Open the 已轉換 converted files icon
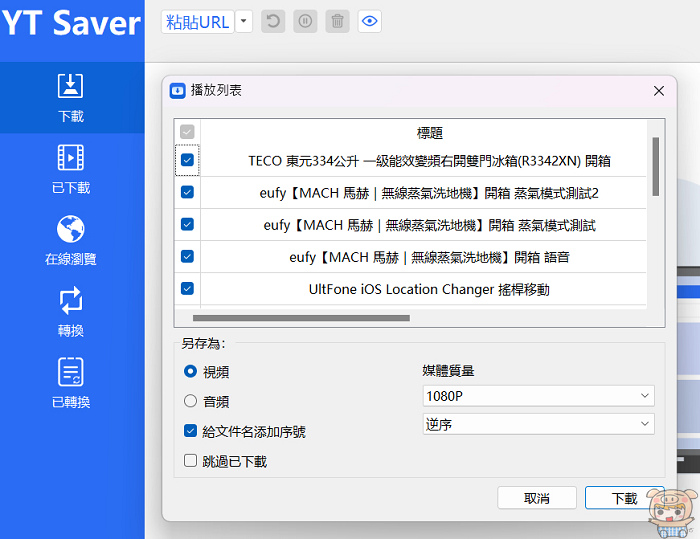700x539 pixels. point(71,372)
